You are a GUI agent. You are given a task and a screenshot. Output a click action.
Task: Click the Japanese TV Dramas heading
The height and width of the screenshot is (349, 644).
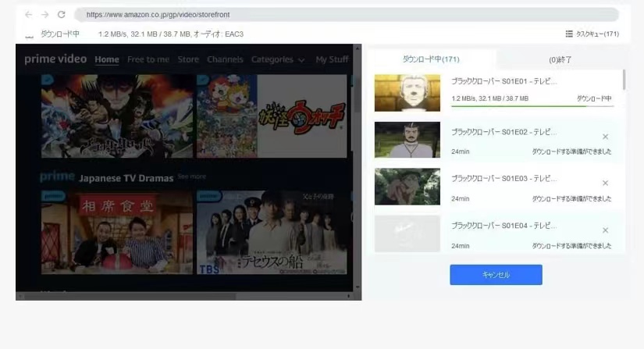point(126,178)
